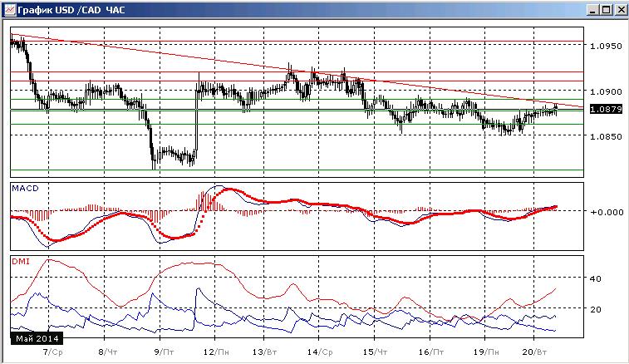
Task: Minimize the USD/CAD chart window
Action: click(x=593, y=10)
